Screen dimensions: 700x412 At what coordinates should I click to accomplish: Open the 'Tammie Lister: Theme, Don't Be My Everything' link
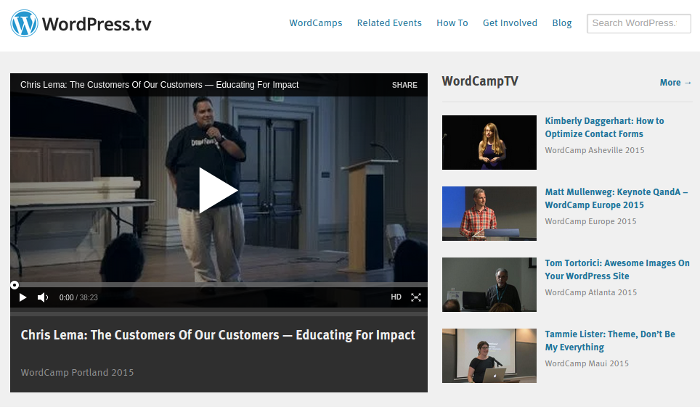610,341
